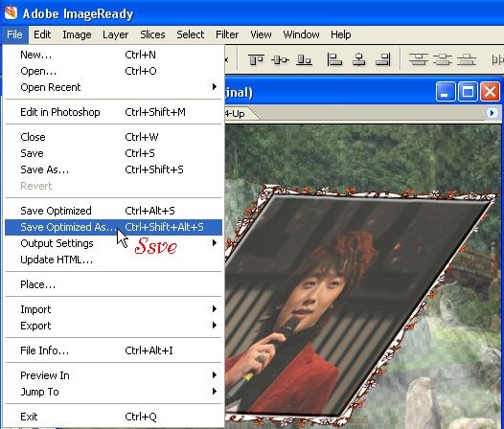
Task: Click the distribute bottom edges icon
Action: tap(467, 59)
